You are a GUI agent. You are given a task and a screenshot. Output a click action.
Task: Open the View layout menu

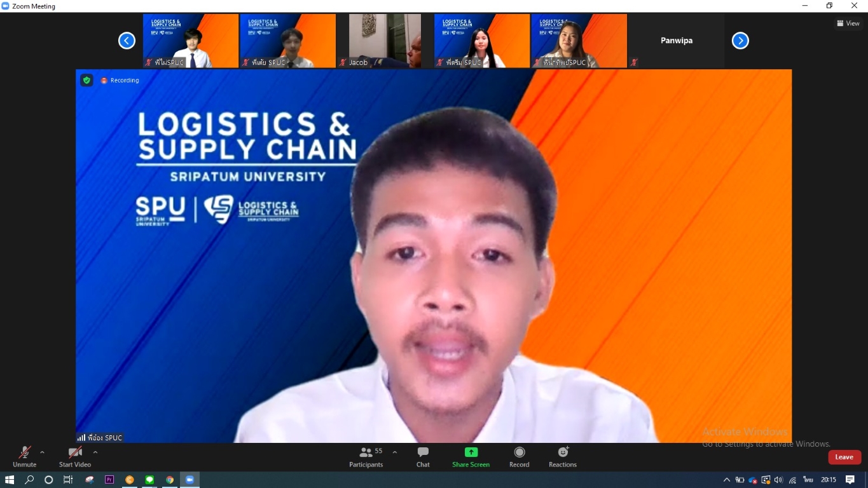[x=848, y=24]
